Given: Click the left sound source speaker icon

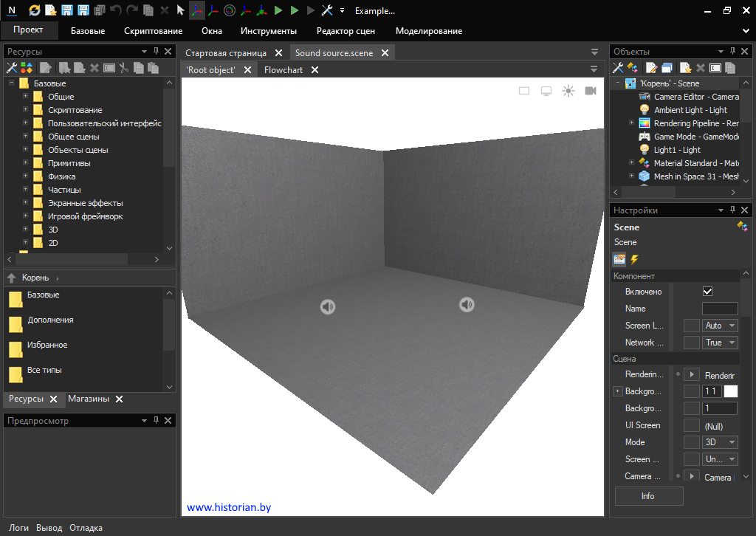Looking at the screenshot, I should (328, 306).
